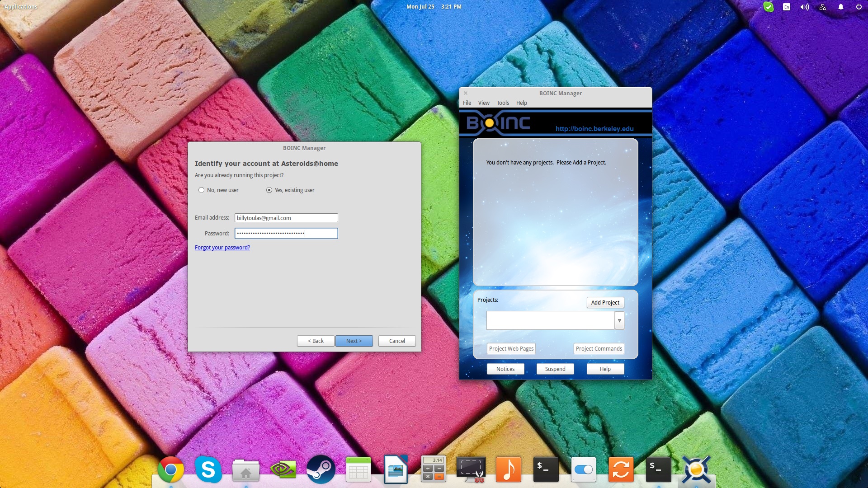The width and height of the screenshot is (868, 488).
Task: Click the BOINC Manager icon in the dock
Action: (x=696, y=470)
